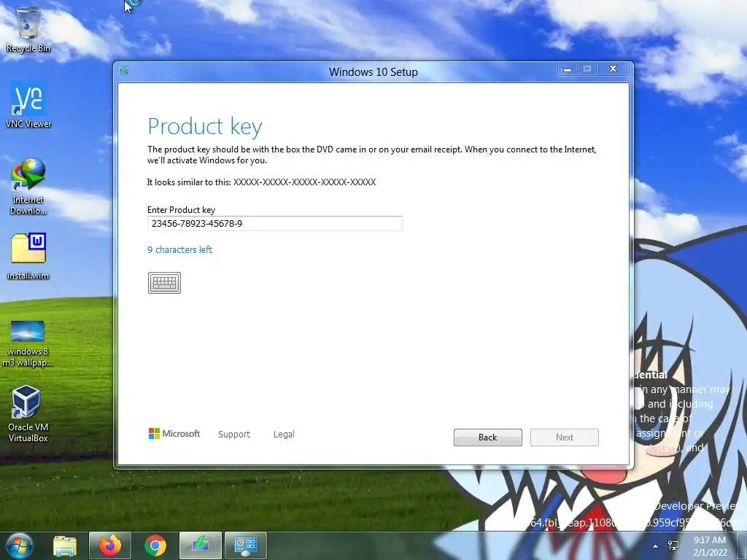The height and width of the screenshot is (560, 747).
Task: Open Firefox from the taskbar
Action: pyautogui.click(x=110, y=545)
